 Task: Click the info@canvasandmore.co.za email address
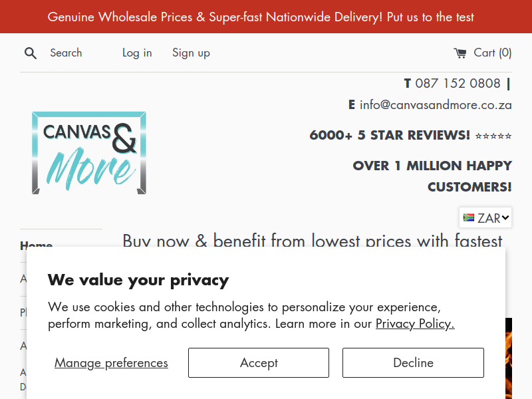(x=436, y=104)
